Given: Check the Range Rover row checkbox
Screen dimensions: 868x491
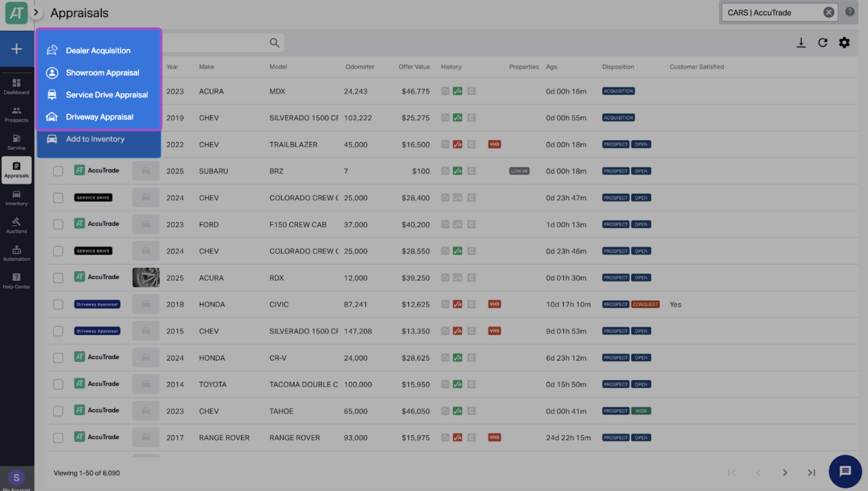Looking at the screenshot, I should [58, 438].
